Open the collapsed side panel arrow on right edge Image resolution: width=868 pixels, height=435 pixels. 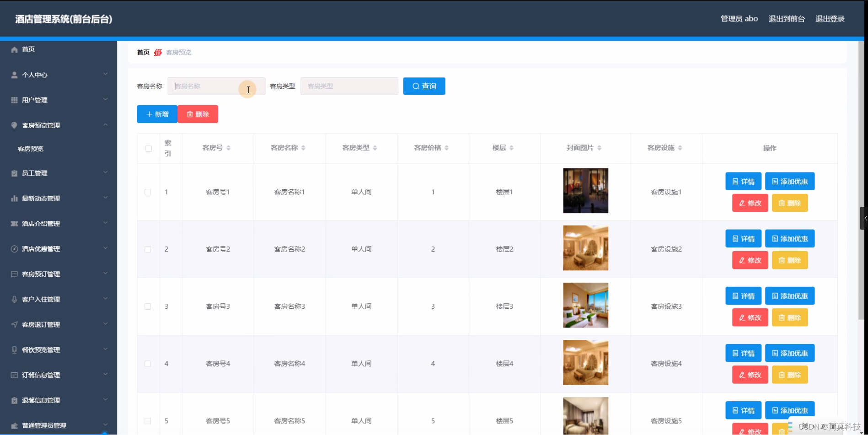[x=864, y=218]
